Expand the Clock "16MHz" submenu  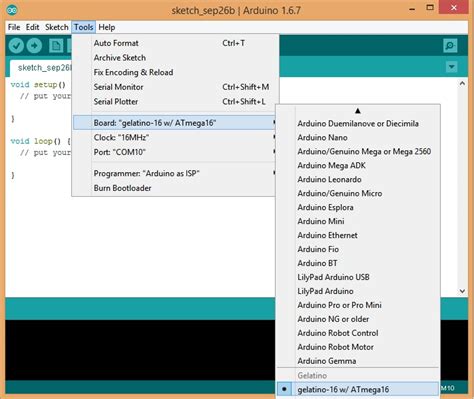[174, 137]
